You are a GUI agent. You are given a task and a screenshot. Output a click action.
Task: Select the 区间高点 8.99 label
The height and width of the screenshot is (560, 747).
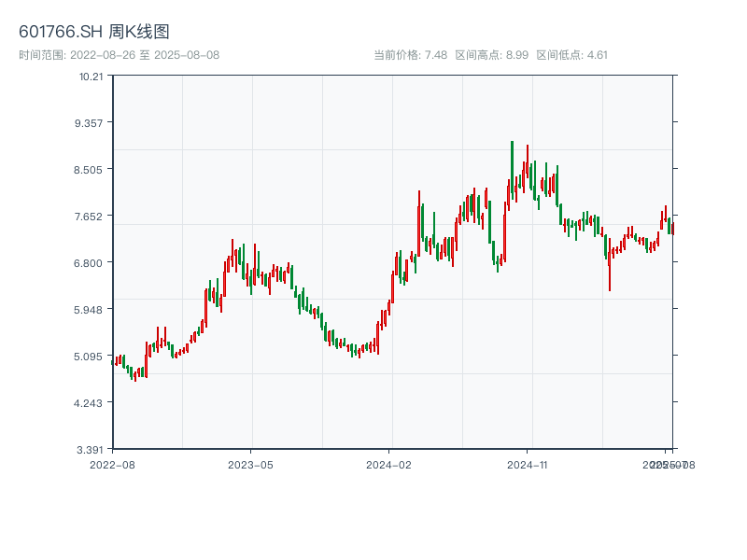tap(492, 55)
